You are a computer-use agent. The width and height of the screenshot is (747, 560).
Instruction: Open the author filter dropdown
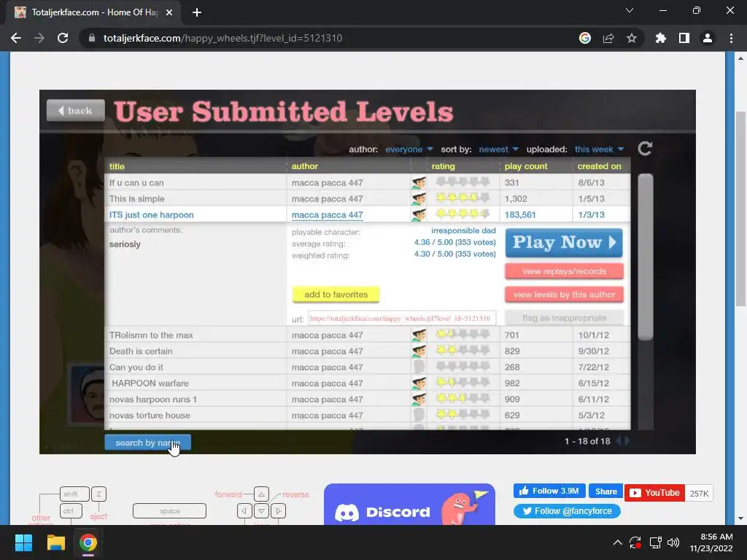[409, 149]
